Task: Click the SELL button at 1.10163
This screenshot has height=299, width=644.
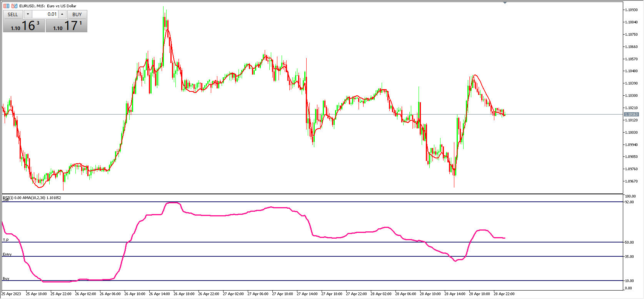Action: [24, 26]
